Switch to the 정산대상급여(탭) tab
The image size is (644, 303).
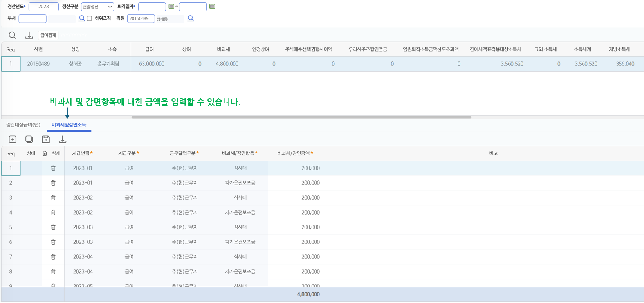[x=23, y=125]
